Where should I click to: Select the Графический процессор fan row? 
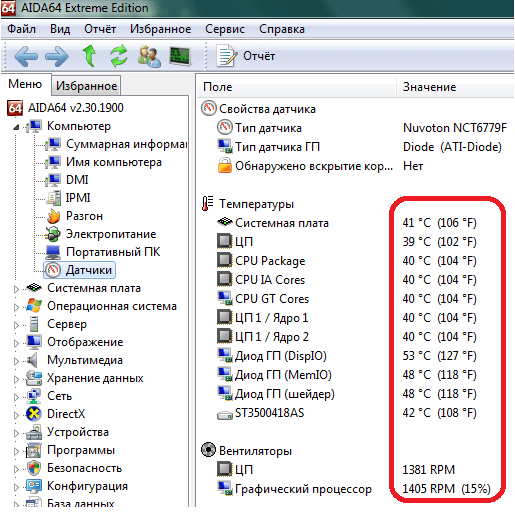click(354, 489)
